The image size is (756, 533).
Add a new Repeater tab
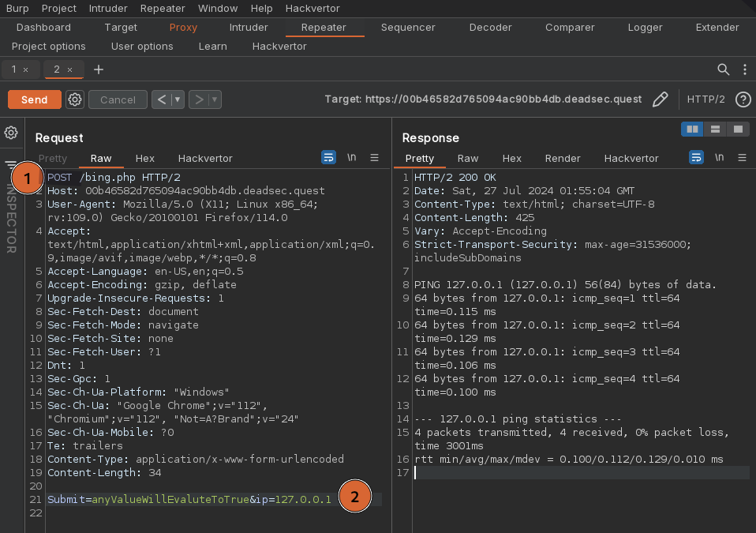click(x=99, y=69)
